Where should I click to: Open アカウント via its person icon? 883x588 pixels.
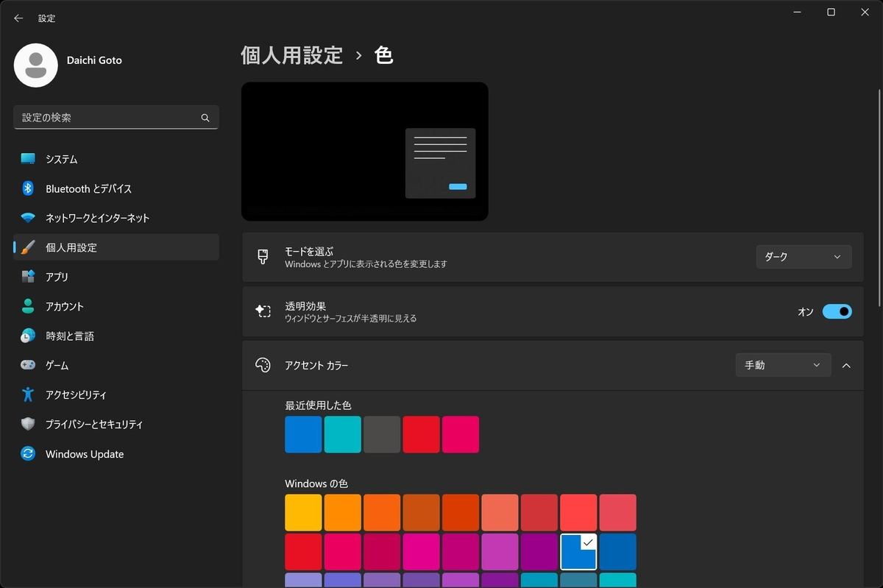click(28, 306)
